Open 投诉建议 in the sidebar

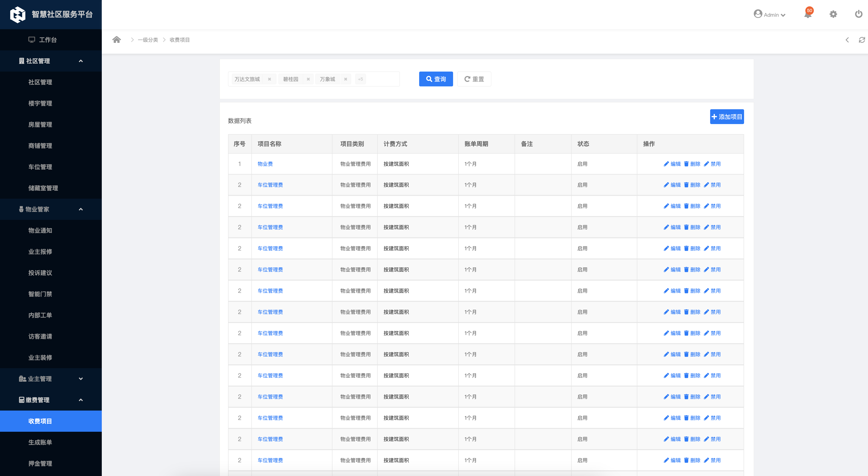pyautogui.click(x=51, y=273)
